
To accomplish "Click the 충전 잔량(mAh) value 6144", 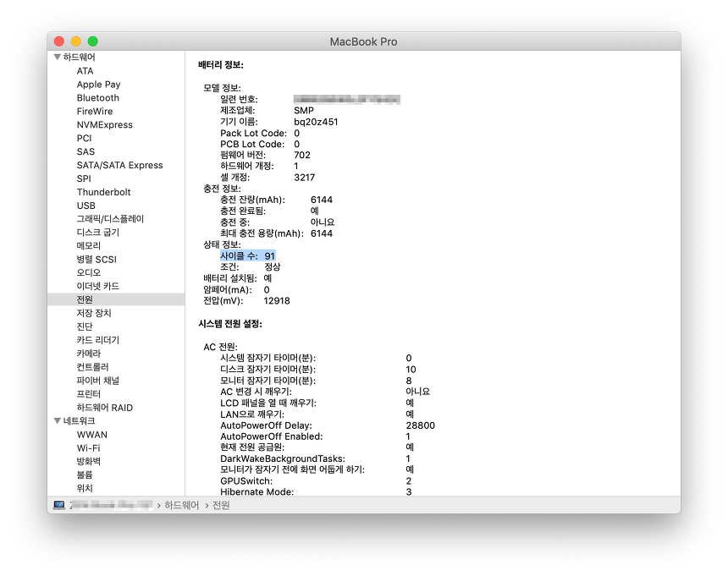I will pyautogui.click(x=322, y=200).
